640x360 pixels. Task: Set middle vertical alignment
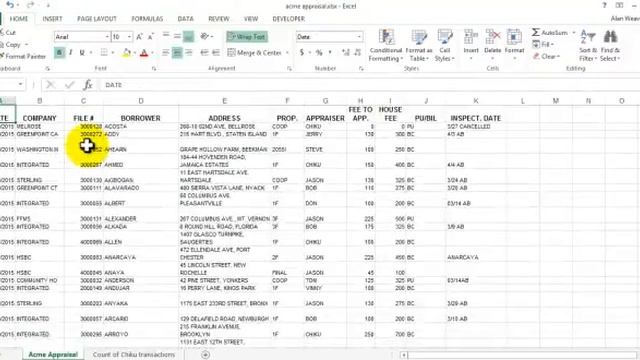pyautogui.click(x=177, y=36)
